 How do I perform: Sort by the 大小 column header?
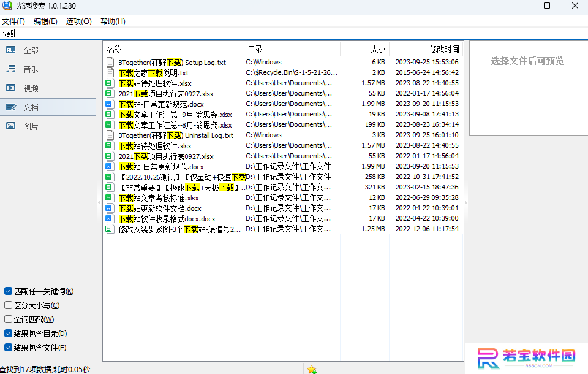pyautogui.click(x=365, y=49)
